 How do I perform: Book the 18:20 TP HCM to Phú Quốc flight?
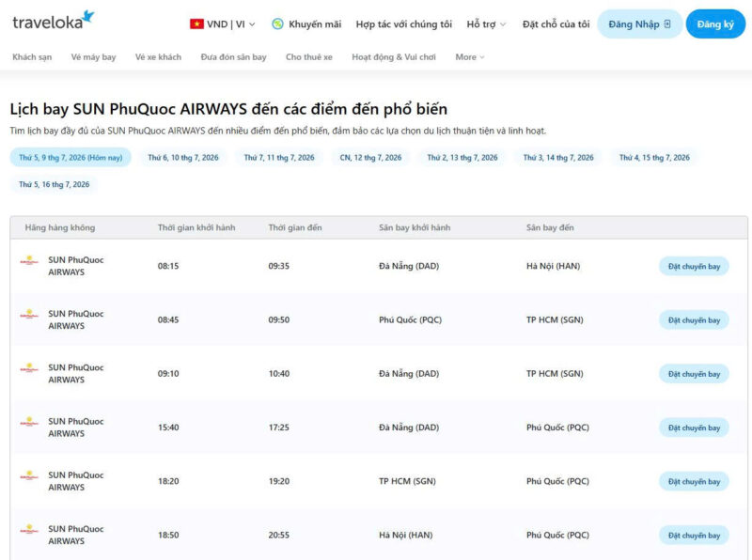coord(694,481)
